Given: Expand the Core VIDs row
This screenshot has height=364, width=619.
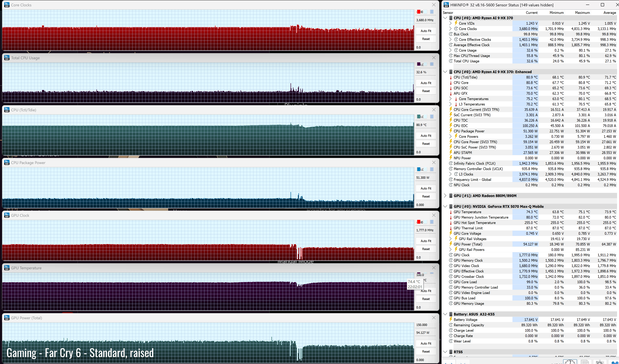Looking at the screenshot, I should (x=450, y=23).
